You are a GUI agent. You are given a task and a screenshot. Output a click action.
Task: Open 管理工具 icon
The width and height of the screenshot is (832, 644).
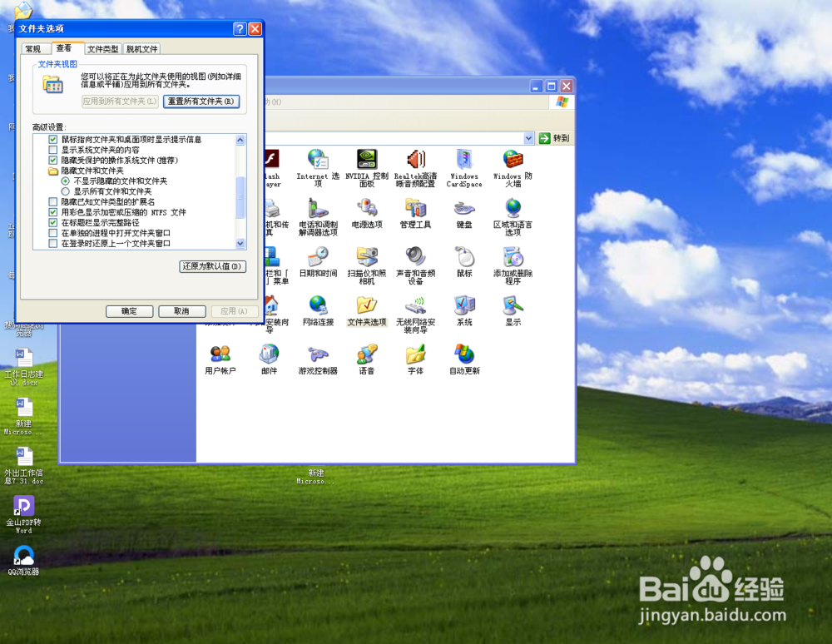tap(415, 213)
